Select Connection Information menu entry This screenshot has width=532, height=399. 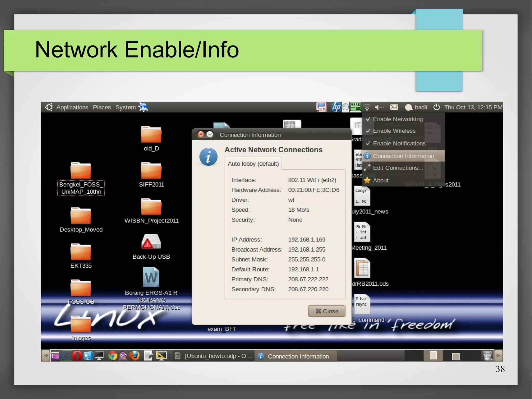(403, 156)
